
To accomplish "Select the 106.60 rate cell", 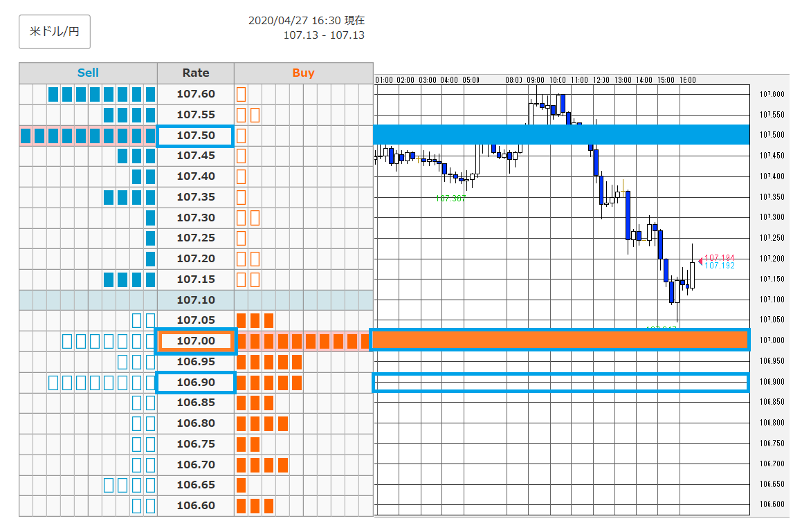I will (196, 506).
